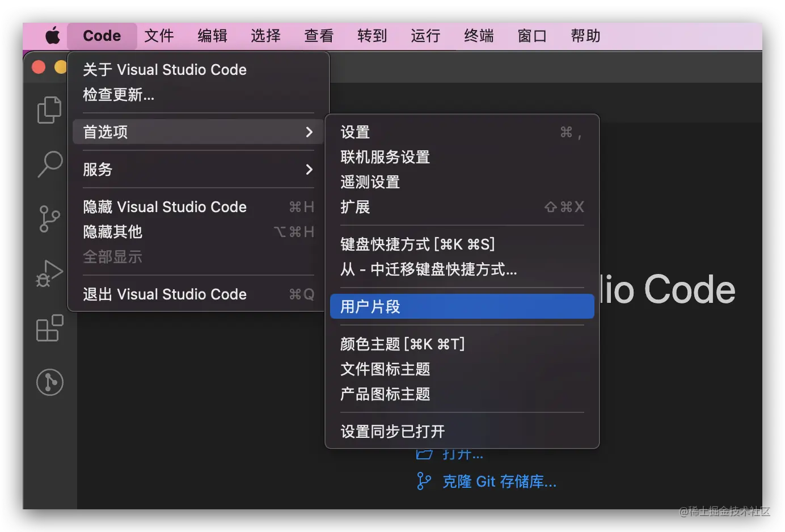785x532 pixels.
Task: Open the 窗口 menu
Action: tap(532, 36)
